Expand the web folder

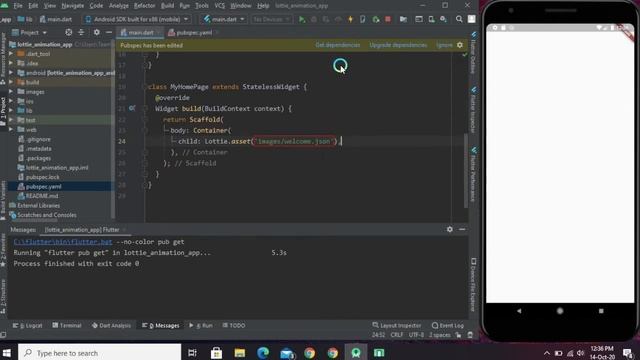(11, 129)
